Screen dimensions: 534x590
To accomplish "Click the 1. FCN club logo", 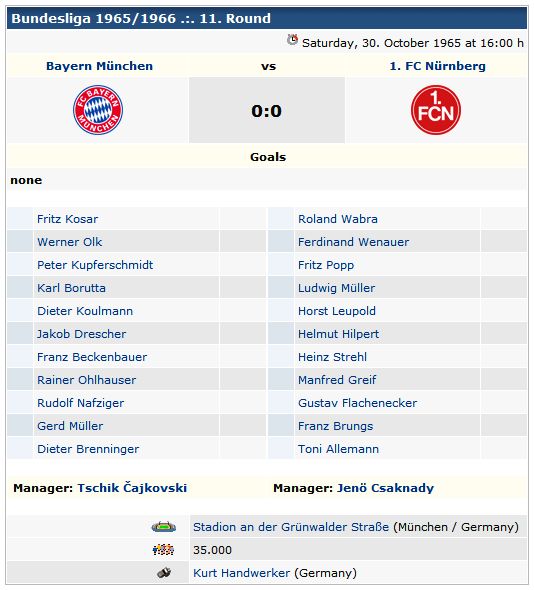I will click(436, 110).
